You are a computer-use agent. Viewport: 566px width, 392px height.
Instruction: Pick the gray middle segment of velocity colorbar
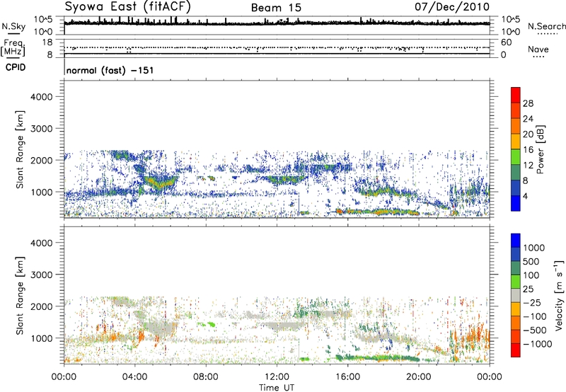(x=516, y=296)
